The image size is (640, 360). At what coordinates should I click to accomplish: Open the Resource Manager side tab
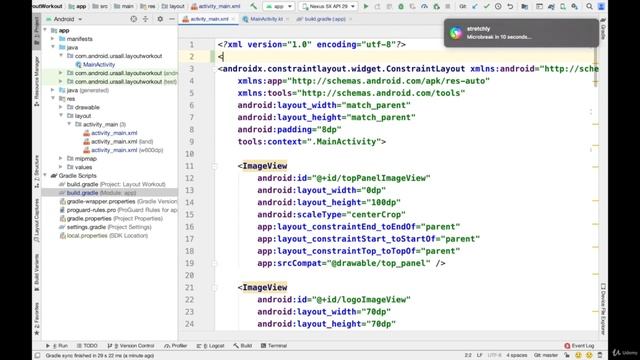point(37,81)
